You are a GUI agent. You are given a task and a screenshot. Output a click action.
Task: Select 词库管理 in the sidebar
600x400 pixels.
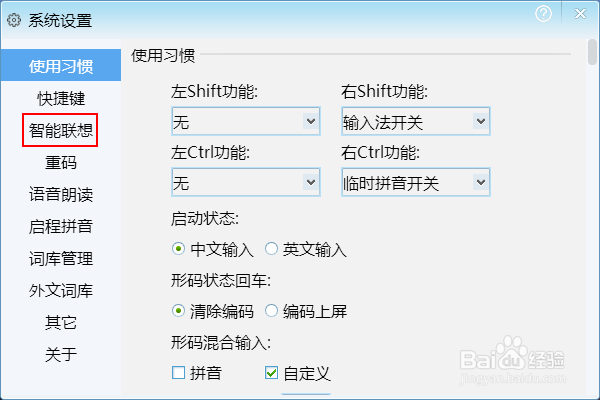tap(61, 258)
